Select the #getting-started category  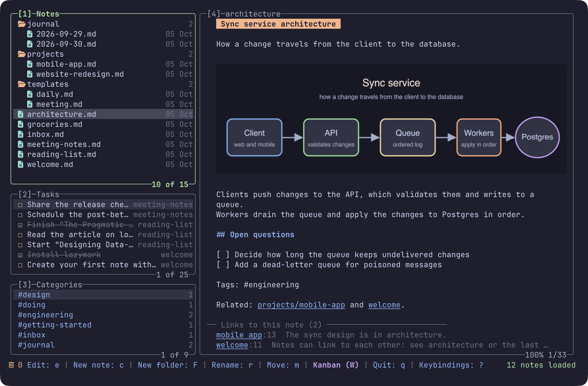(103, 325)
